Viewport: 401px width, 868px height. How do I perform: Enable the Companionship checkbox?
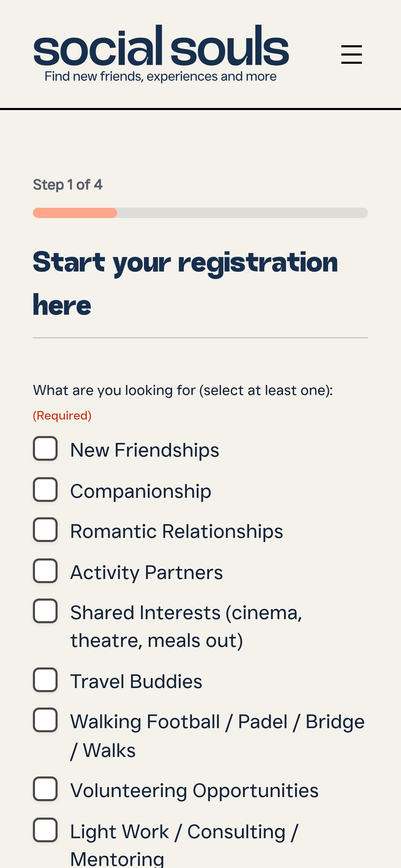45,490
